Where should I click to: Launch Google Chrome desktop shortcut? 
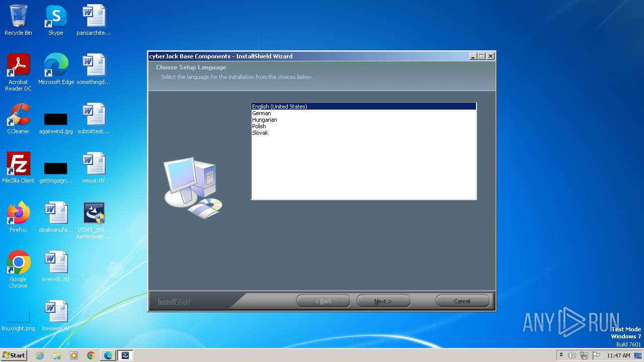click(x=18, y=269)
